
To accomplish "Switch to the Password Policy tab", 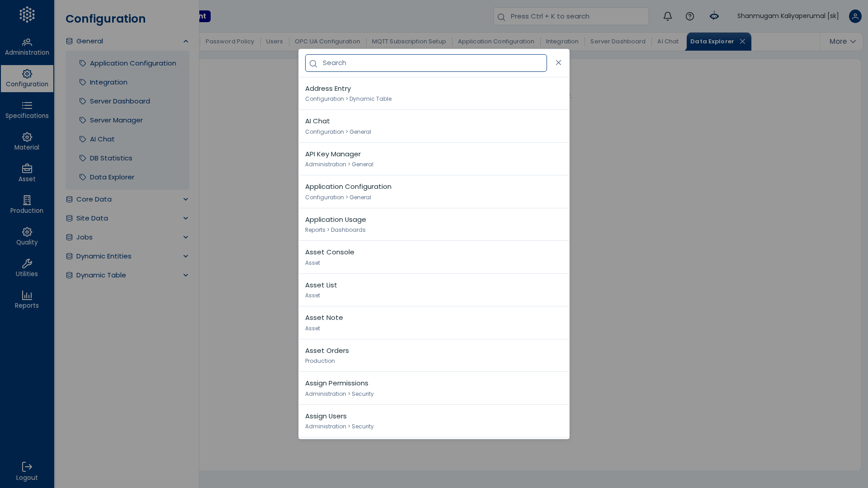I will [x=230, y=42].
